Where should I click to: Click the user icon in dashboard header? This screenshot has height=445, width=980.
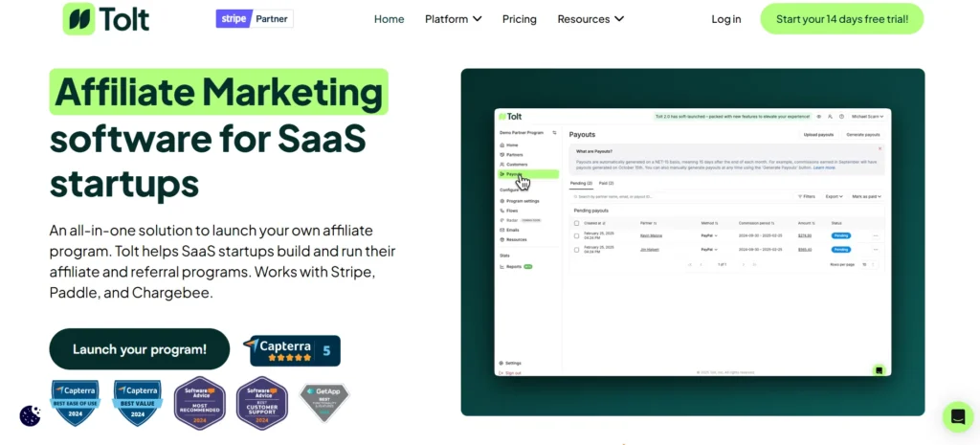coord(830,116)
